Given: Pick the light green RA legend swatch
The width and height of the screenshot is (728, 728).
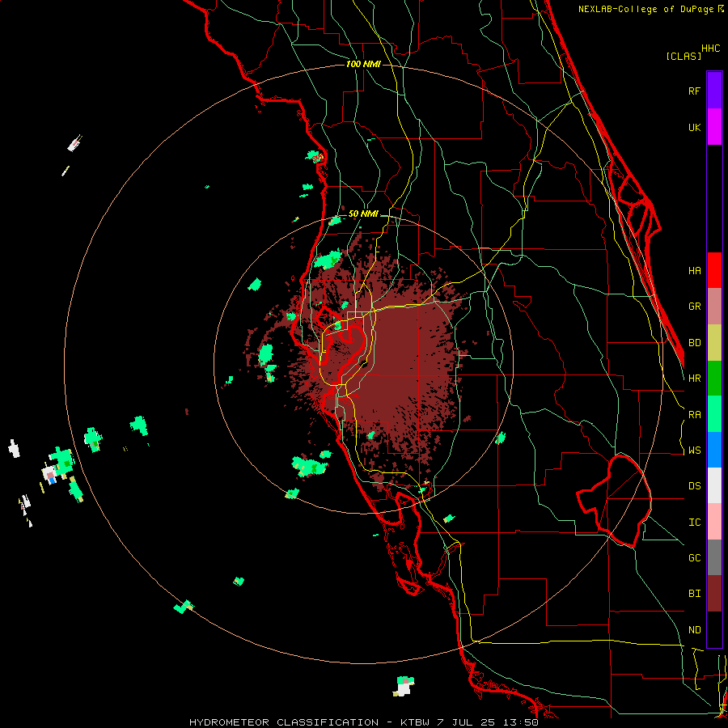Looking at the screenshot, I should (x=714, y=414).
